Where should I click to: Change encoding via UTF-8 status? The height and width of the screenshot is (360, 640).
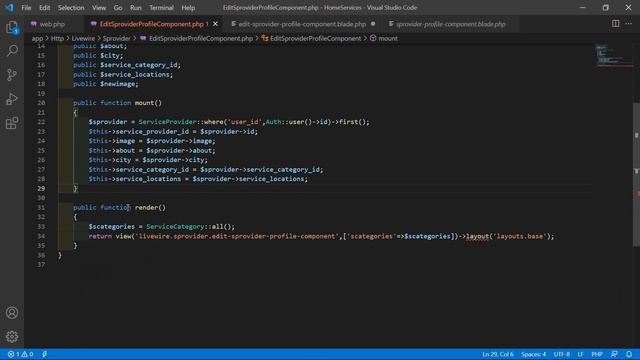point(562,354)
